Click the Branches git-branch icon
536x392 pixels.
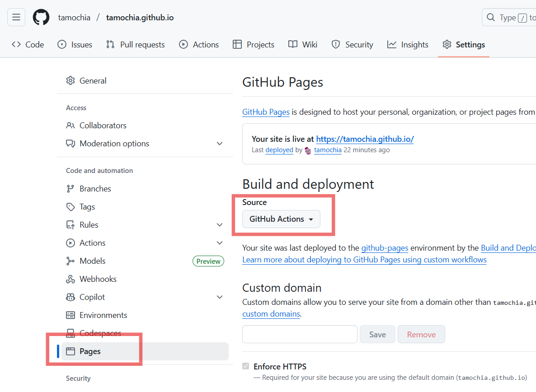tap(71, 189)
